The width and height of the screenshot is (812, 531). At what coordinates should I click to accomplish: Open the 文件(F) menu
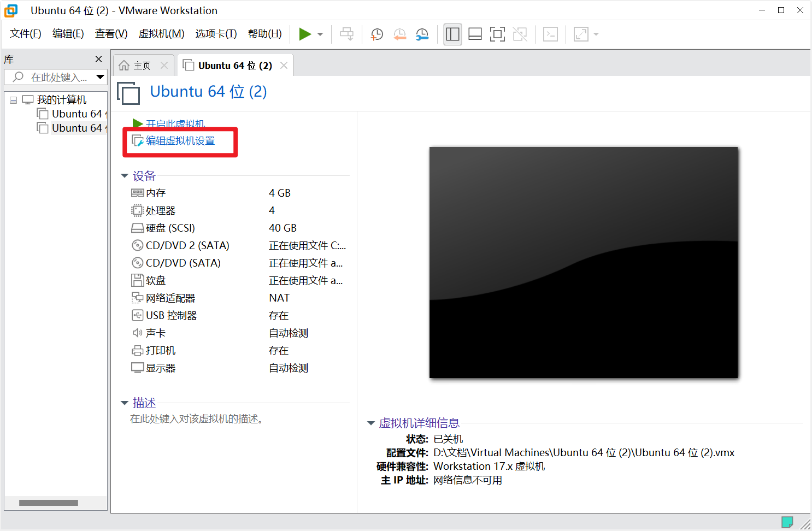tap(26, 34)
